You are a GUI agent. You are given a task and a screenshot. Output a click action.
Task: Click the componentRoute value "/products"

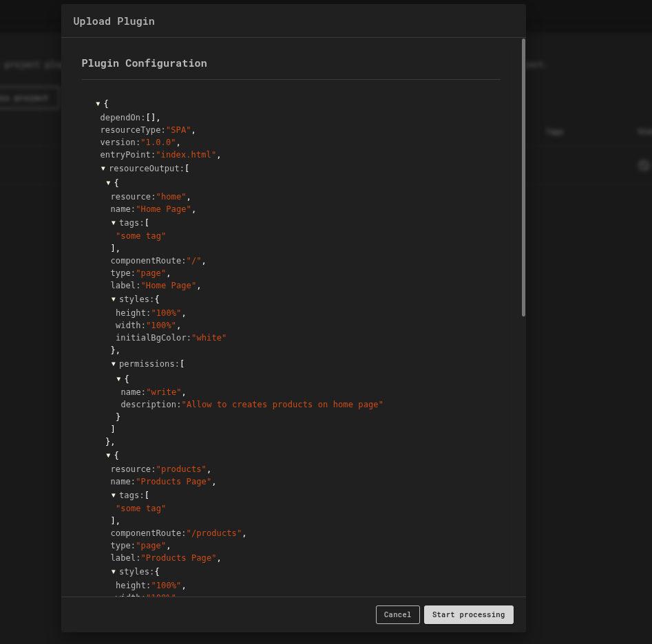[x=213, y=533]
